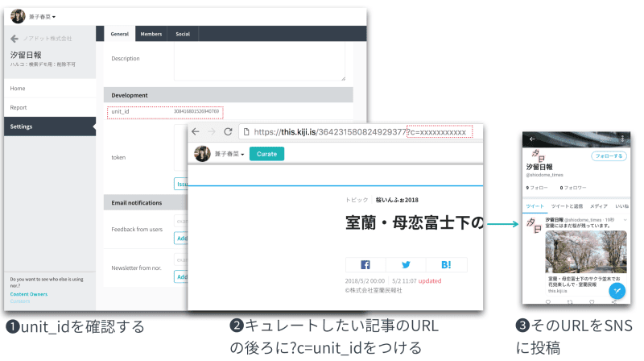Image resolution: width=644 pixels, height=361 pixels.
Task: Share the article on Twitter
Action: click(406, 265)
